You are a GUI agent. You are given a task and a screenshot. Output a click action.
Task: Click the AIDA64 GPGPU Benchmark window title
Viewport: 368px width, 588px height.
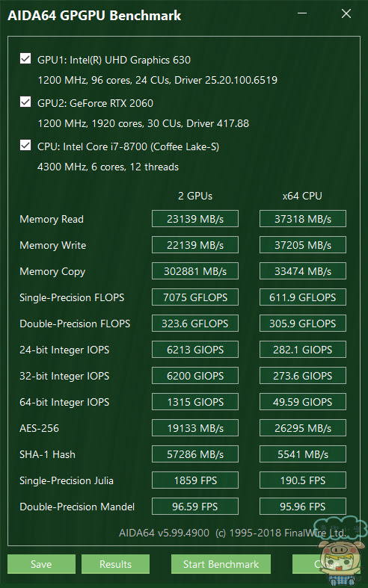pos(94,16)
